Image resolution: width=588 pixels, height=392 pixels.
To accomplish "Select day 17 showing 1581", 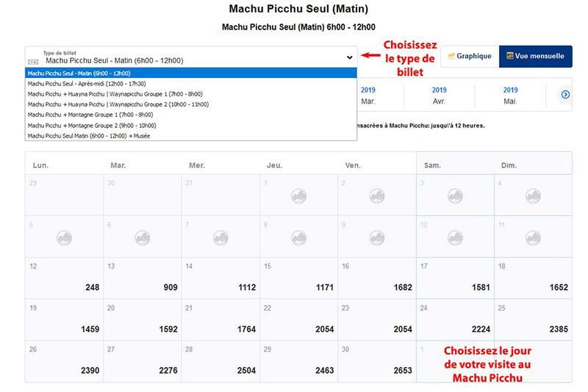I will pos(455,278).
